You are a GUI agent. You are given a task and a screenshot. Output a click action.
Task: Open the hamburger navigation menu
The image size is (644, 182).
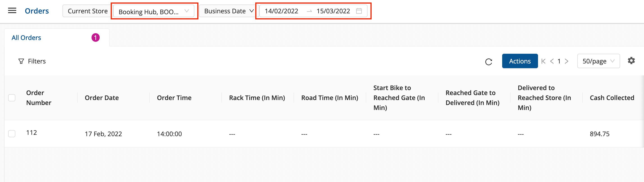pos(12,11)
